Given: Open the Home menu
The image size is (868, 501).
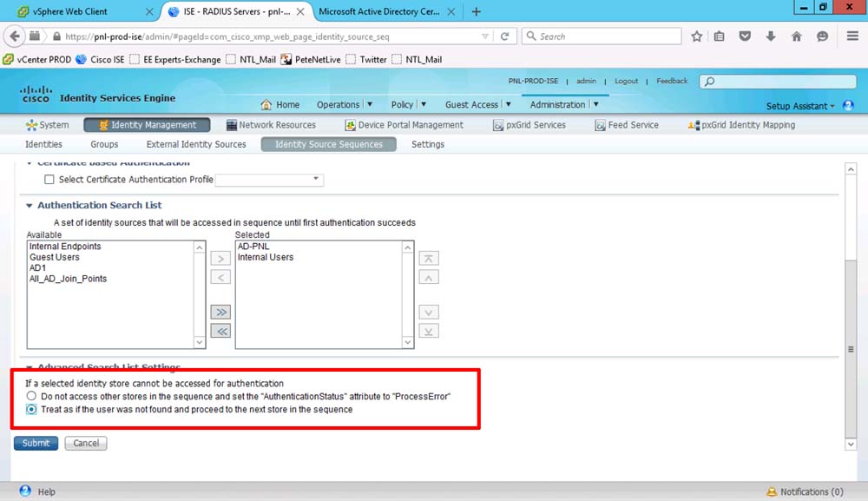Looking at the screenshot, I should pyautogui.click(x=280, y=105).
